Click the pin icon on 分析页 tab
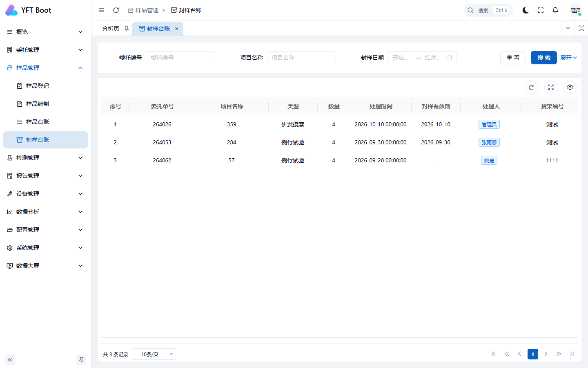 click(127, 29)
